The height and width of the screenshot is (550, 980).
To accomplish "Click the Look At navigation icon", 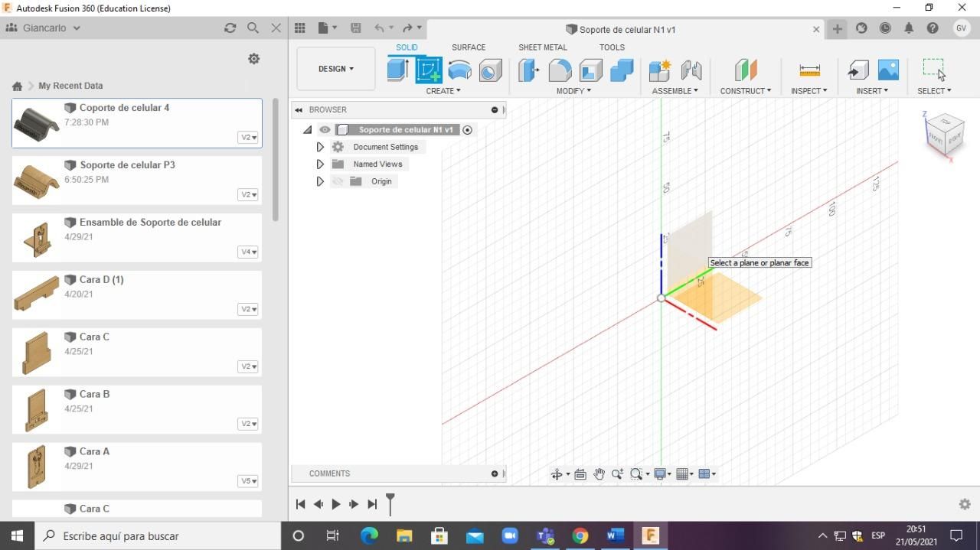I will (580, 474).
